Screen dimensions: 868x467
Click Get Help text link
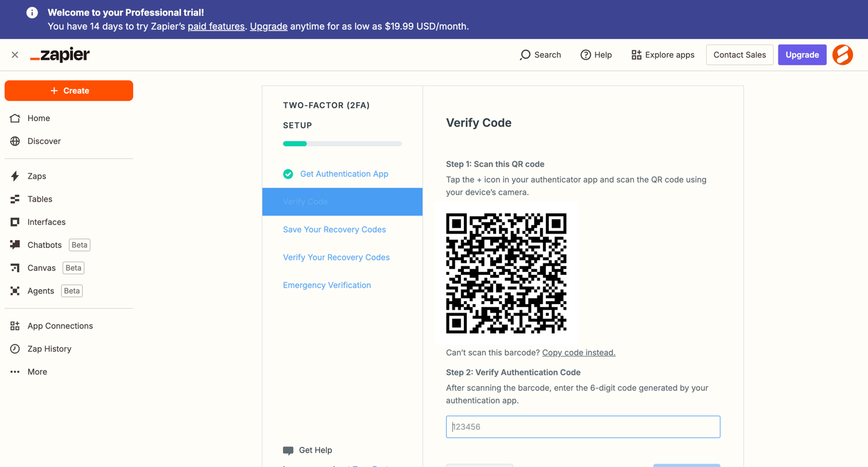pyautogui.click(x=315, y=450)
